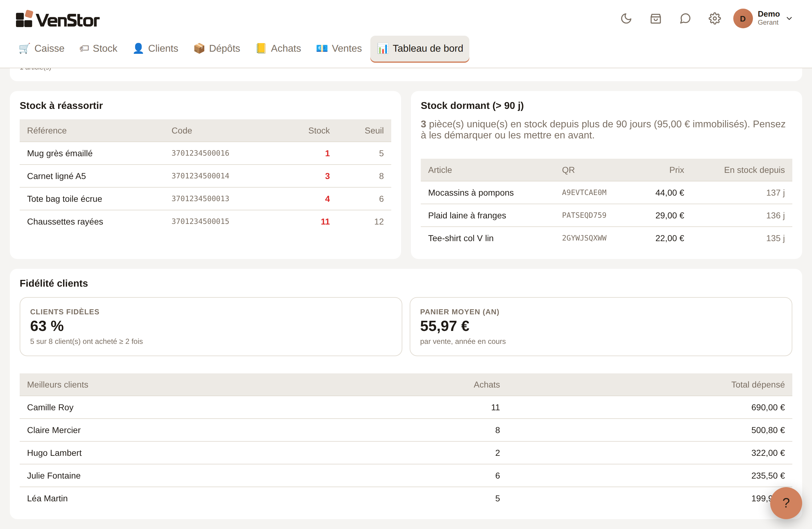This screenshot has width=812, height=529.
Task: Click the person icon beside Clients
Action: (x=138, y=48)
